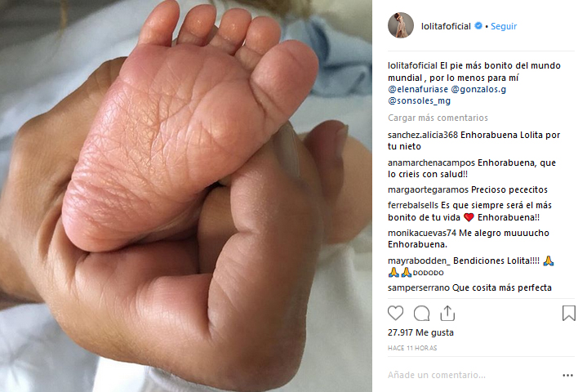578x392 pixels.
Task: Follow the account with Seguir
Action: [504, 26]
